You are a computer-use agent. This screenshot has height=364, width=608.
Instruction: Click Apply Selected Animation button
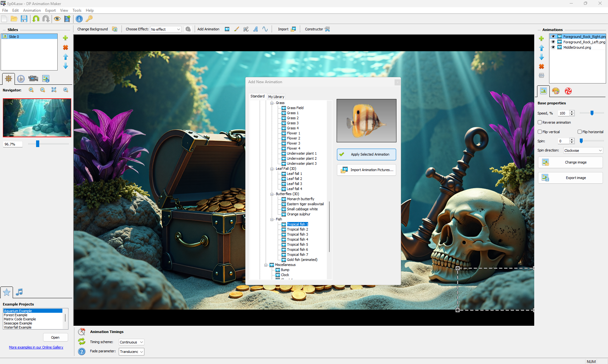(366, 154)
